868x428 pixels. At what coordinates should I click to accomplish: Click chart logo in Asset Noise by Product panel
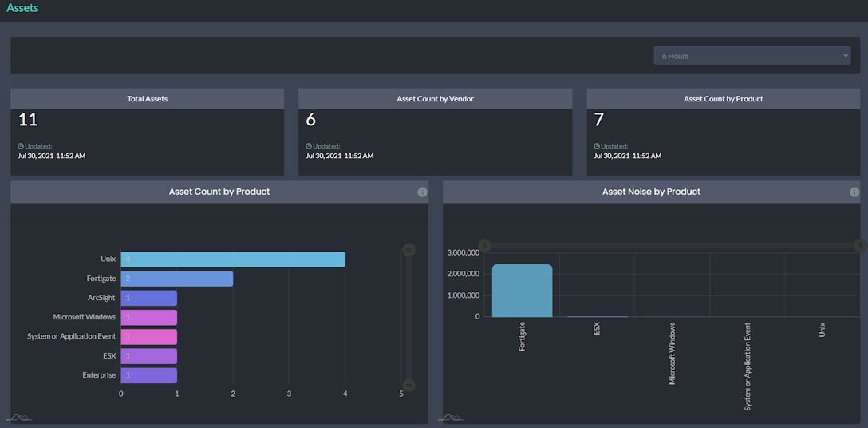(x=451, y=417)
